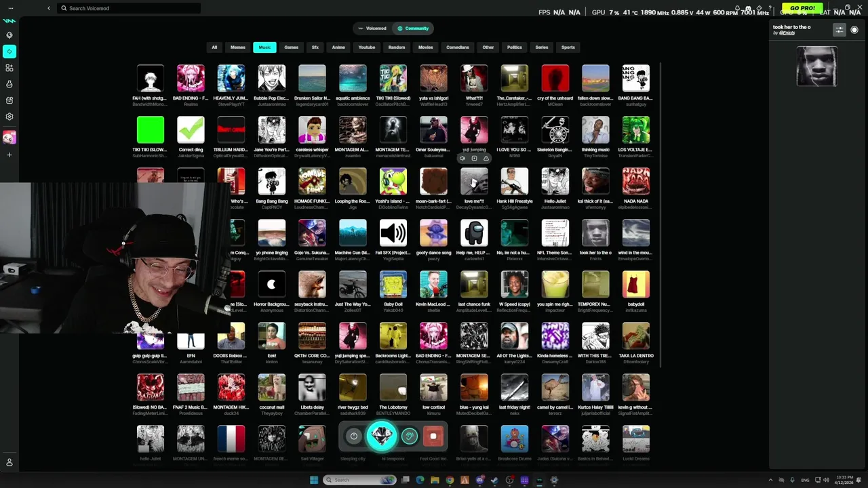Play the 'Correct ding' checkmark sound

click(x=191, y=130)
